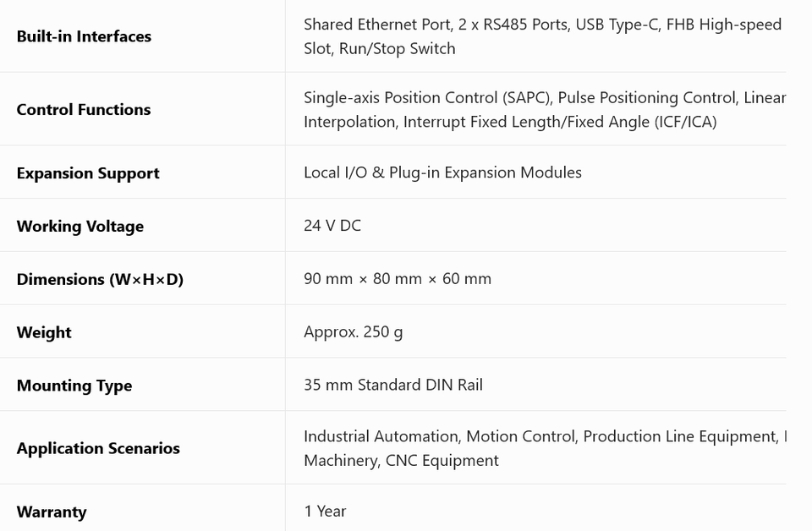Click the Weight row label
Screen dimensions: 812x531
tap(44, 332)
